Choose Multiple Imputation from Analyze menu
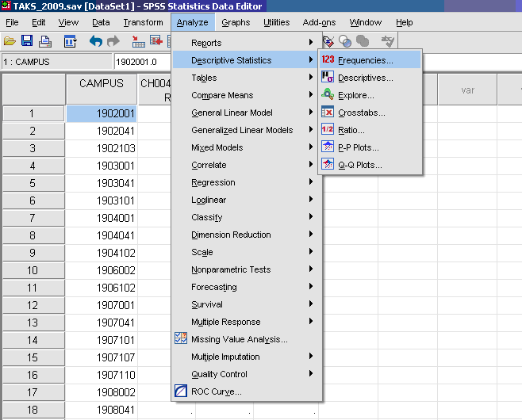Screen dimensions: 522x420 pos(247,357)
